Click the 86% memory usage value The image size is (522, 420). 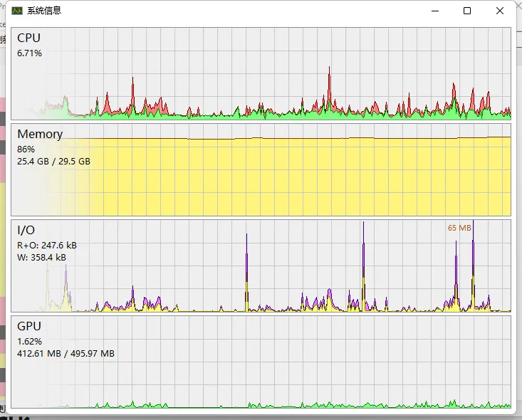26,149
